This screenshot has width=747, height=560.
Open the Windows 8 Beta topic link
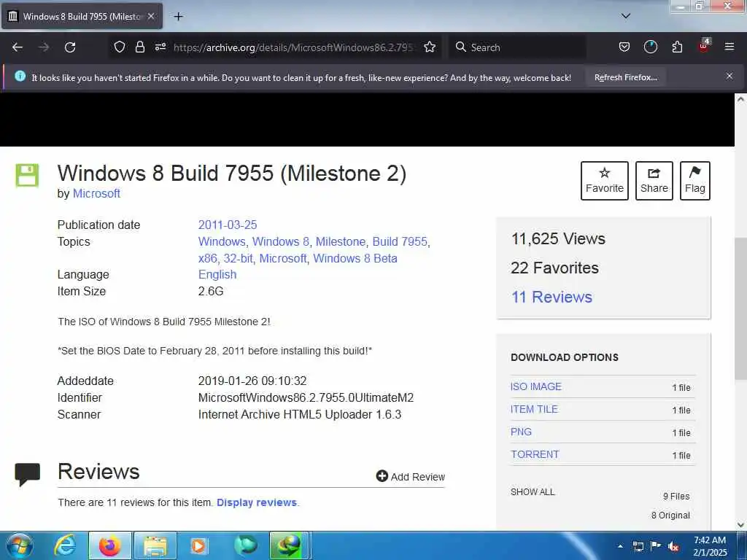[x=355, y=258]
